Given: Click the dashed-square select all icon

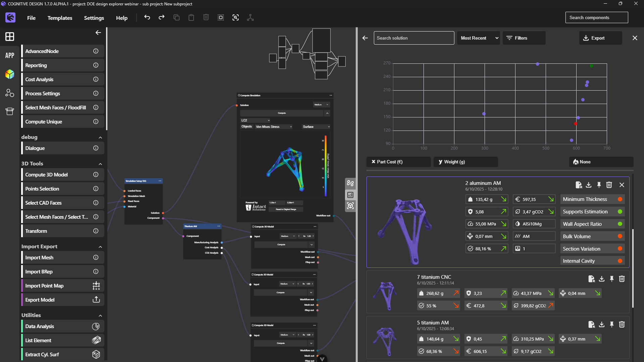Looking at the screenshot, I should click(x=221, y=17).
